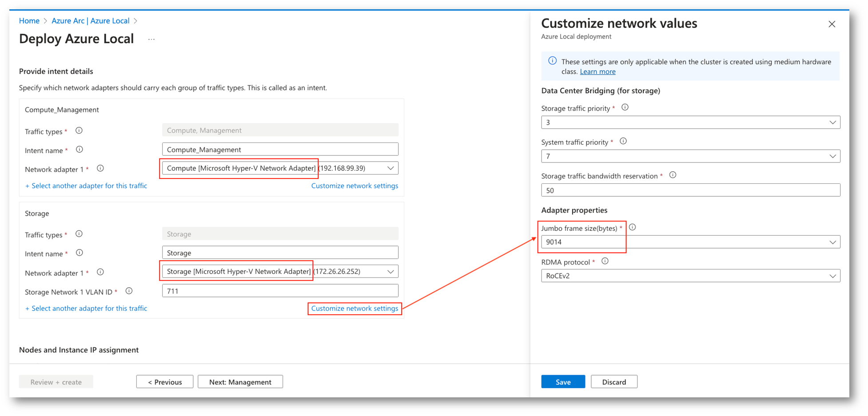Image resolution: width=868 pixels, height=416 pixels.
Task: Click info icon next to Storage traffic priority
Action: (x=625, y=107)
